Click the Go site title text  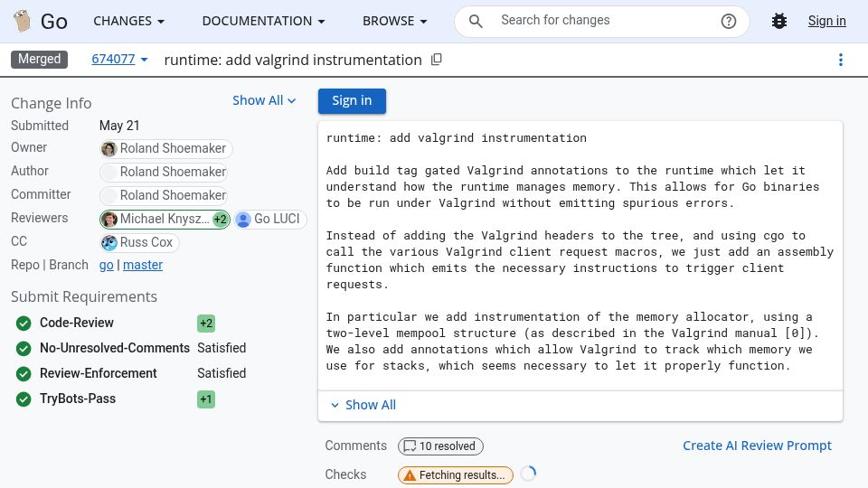click(54, 22)
